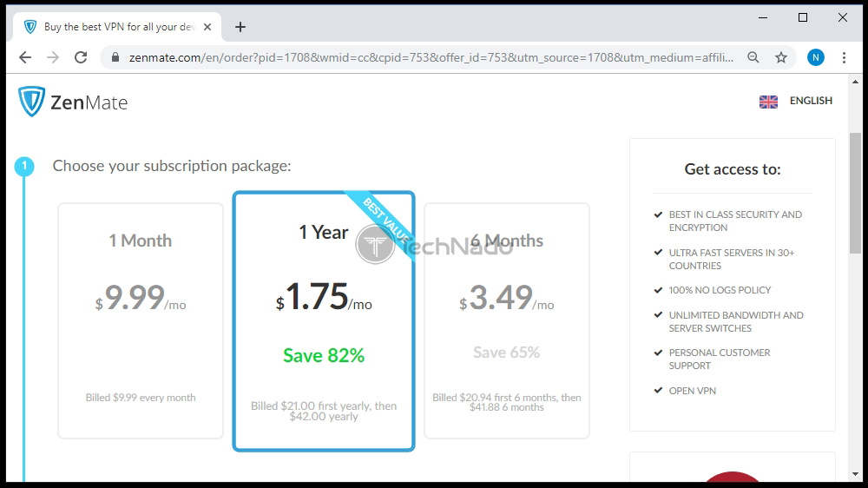The image size is (868, 488).
Task: Select the 6 Months subscription card
Action: [507, 320]
